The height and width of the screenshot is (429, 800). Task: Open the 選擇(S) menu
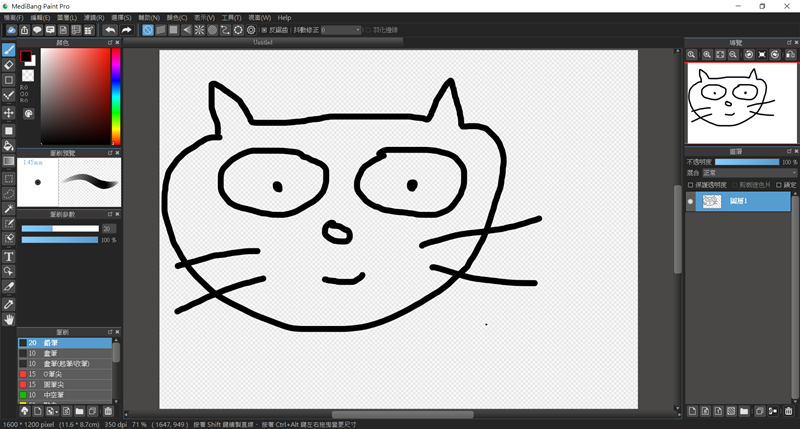[120, 18]
